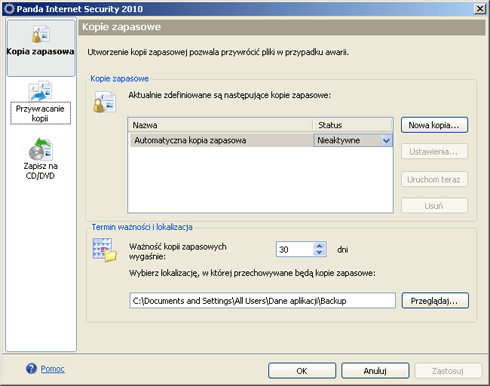Click the padlock documents icon in Kopie zapasowe group
Image resolution: width=490 pixels, height=386 pixels.
[x=104, y=102]
